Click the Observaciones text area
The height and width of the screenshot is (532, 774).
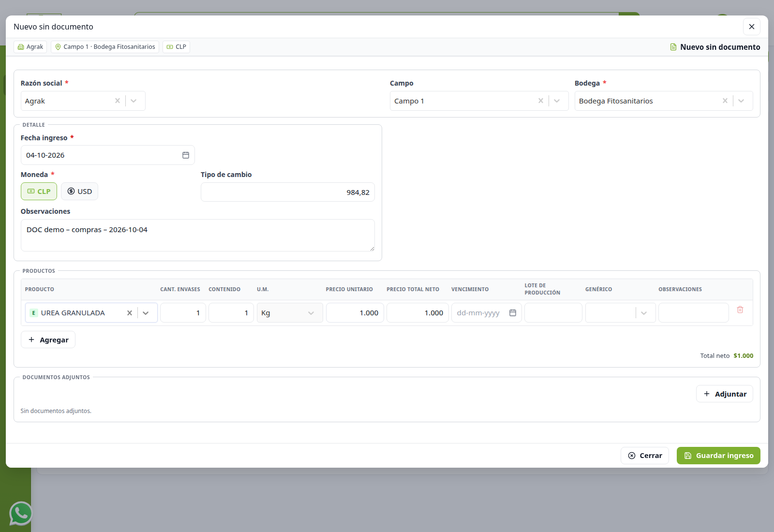[x=198, y=235]
